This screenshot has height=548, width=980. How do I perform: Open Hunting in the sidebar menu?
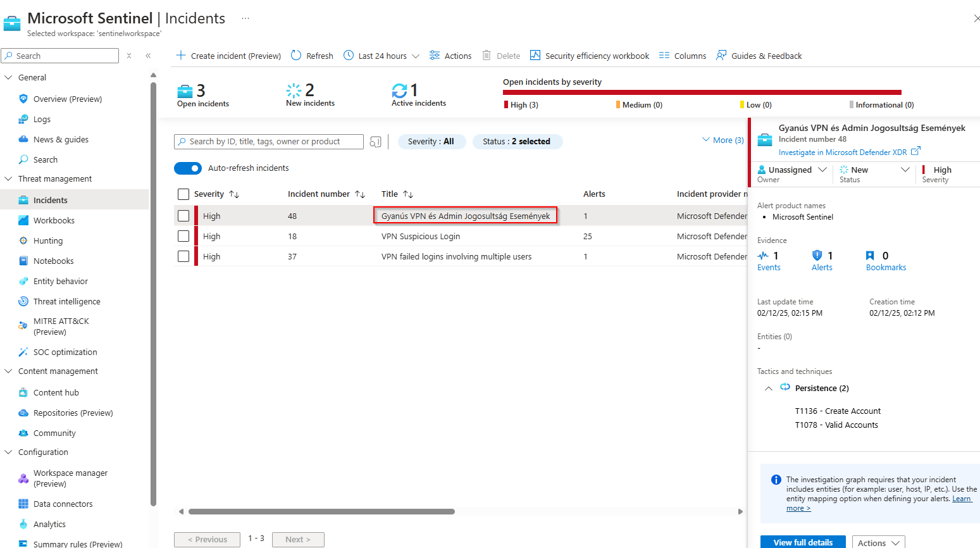pyautogui.click(x=48, y=241)
